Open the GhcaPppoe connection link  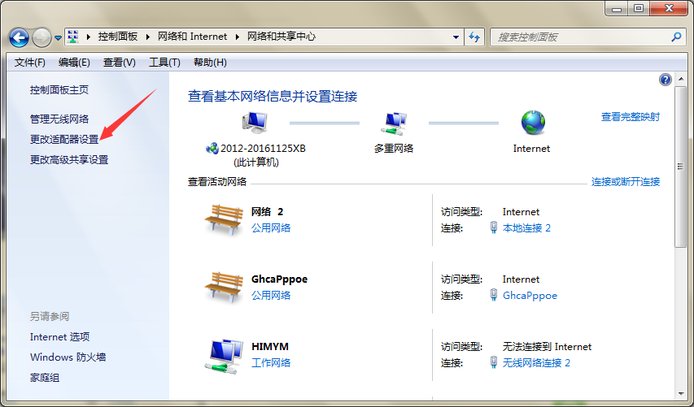click(x=530, y=296)
